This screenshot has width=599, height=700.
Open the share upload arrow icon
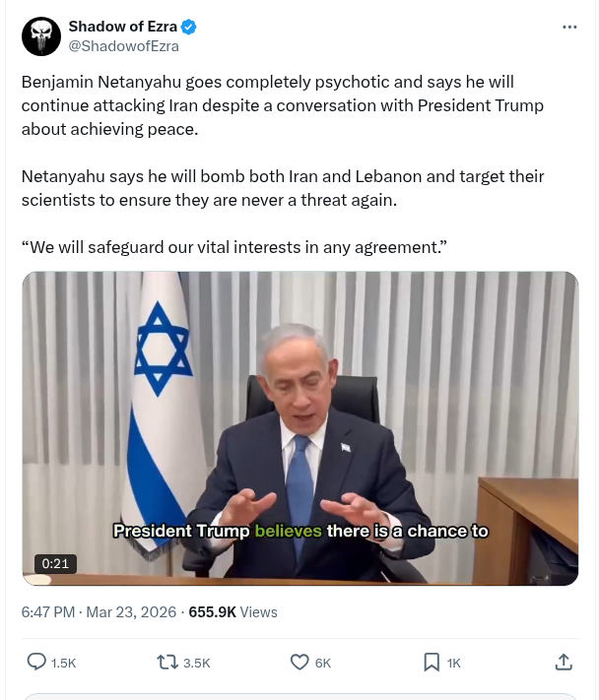tap(564, 662)
